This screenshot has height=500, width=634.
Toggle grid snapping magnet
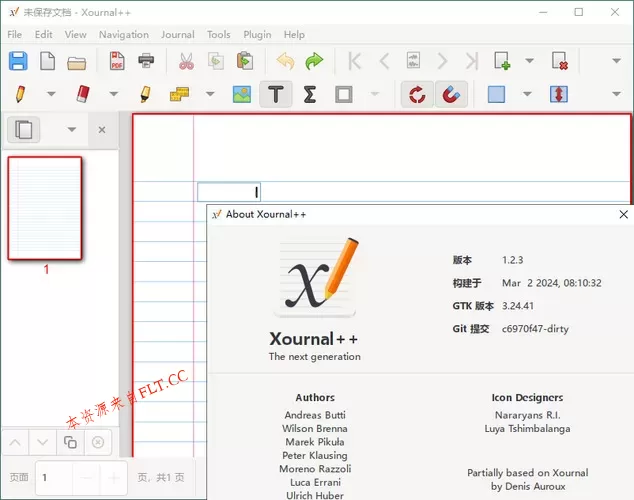(x=451, y=94)
